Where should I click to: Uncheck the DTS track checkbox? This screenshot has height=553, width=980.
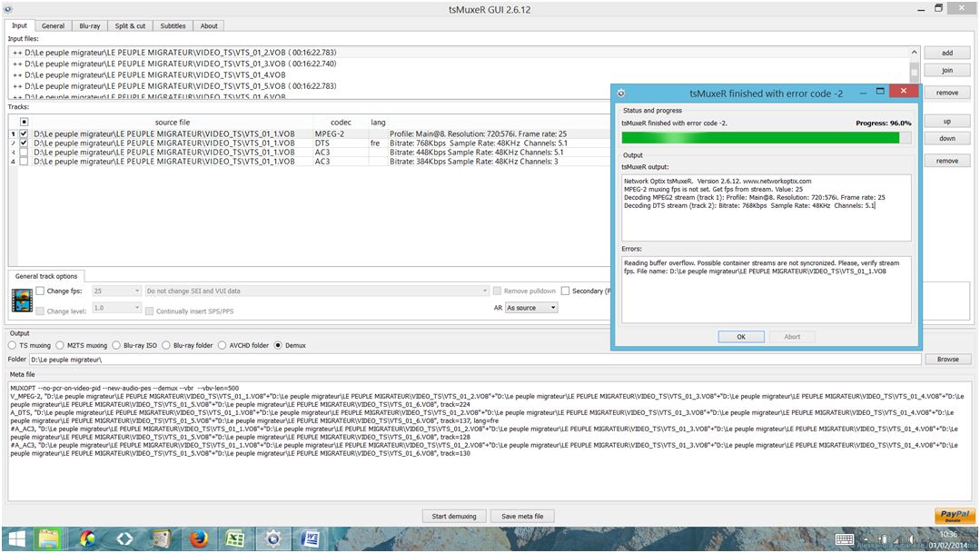[x=25, y=143]
